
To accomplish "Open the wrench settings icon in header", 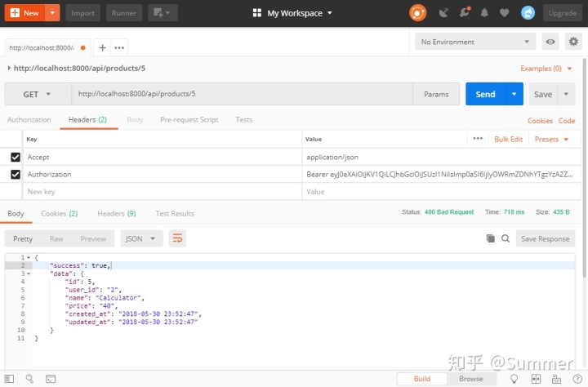I will pyautogui.click(x=464, y=13).
